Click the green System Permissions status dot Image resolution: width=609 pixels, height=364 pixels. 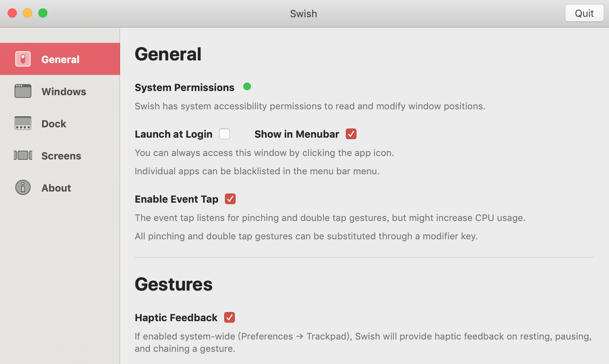tap(247, 86)
